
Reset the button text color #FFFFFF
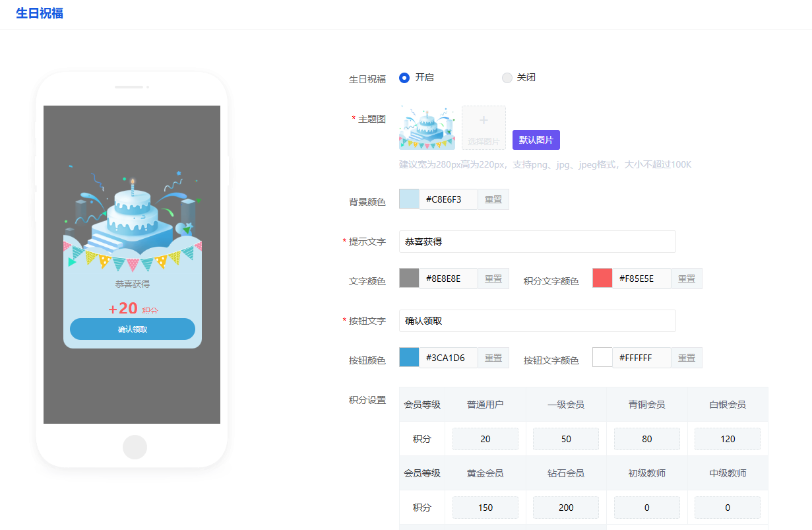tap(686, 358)
